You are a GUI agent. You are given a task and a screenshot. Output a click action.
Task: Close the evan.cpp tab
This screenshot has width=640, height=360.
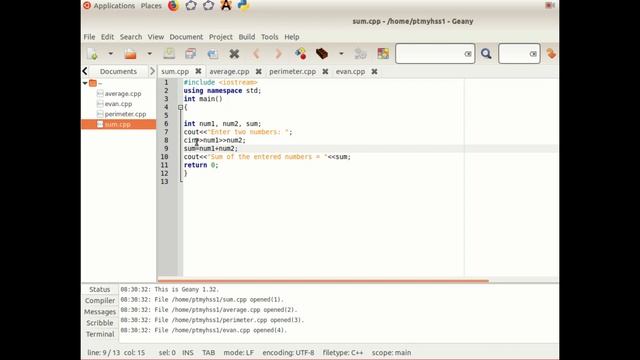[x=374, y=71]
